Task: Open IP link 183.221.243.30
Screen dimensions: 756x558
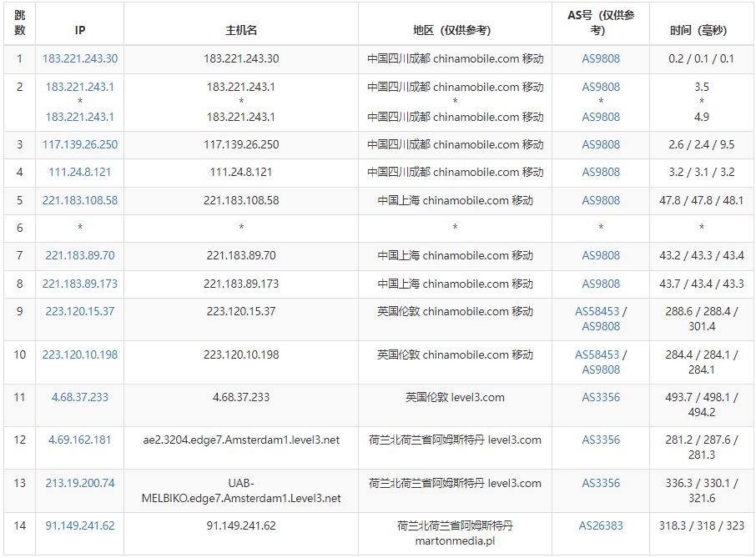Action: [79, 58]
